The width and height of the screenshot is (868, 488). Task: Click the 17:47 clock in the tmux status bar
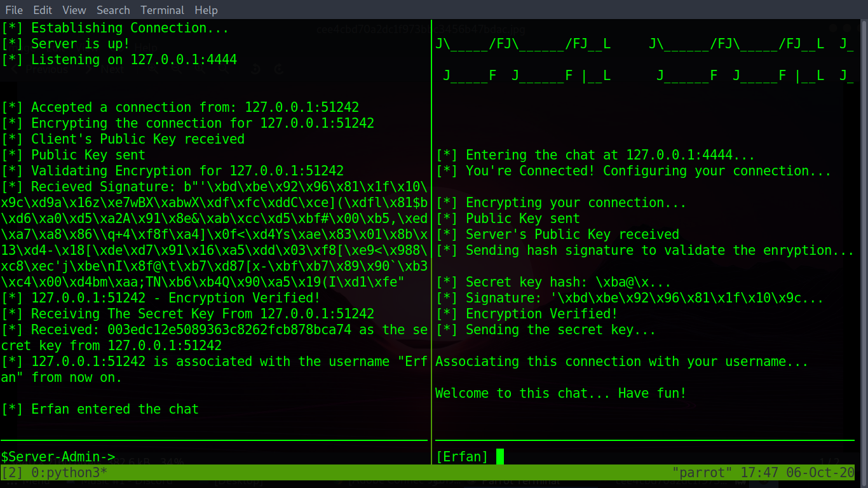pos(760,473)
